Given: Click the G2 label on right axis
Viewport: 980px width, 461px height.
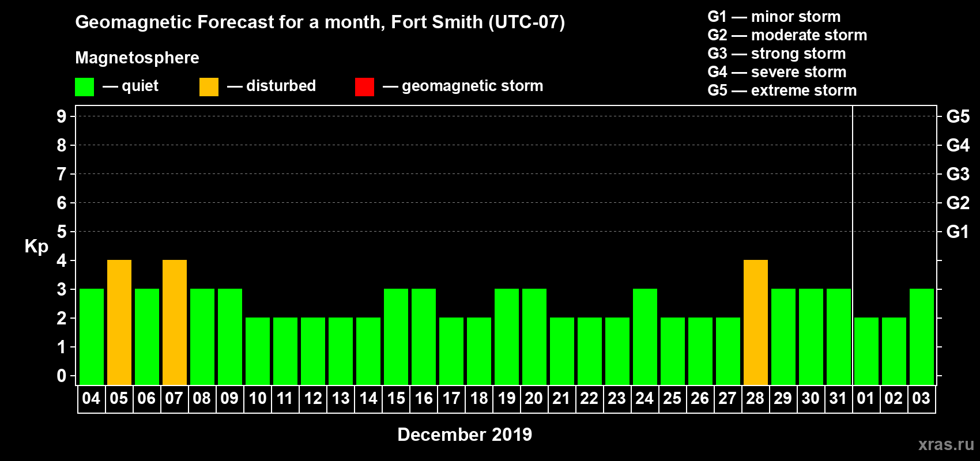Looking at the screenshot, I should click(x=958, y=203).
